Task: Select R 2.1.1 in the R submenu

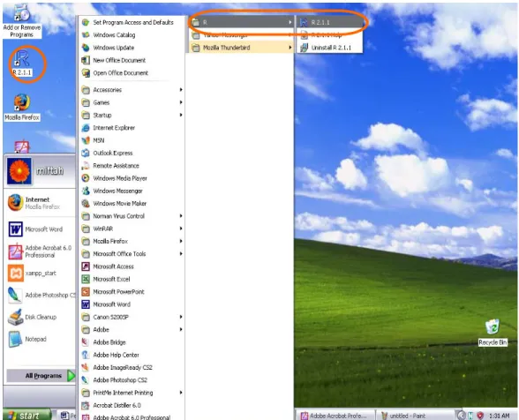Action: 330,23
